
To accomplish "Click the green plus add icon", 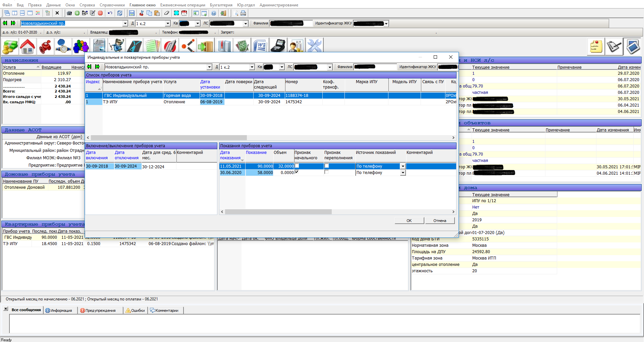I will click(x=77, y=13).
